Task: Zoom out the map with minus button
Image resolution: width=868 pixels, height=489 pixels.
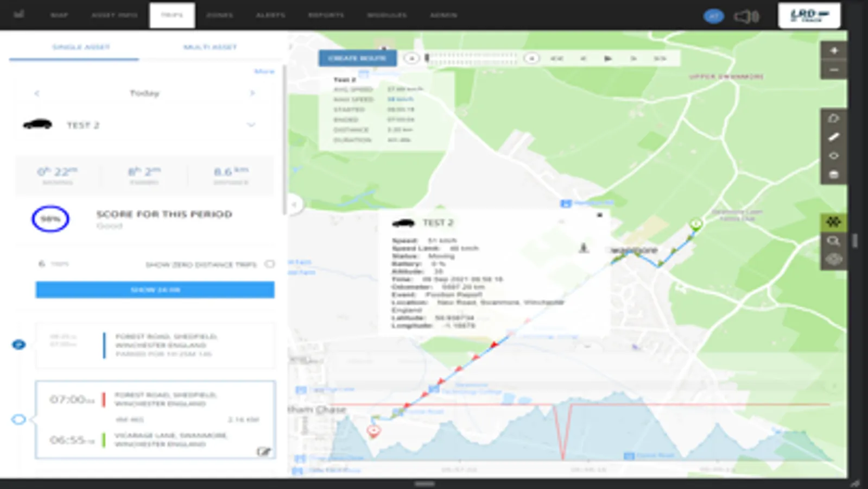Action: [834, 70]
